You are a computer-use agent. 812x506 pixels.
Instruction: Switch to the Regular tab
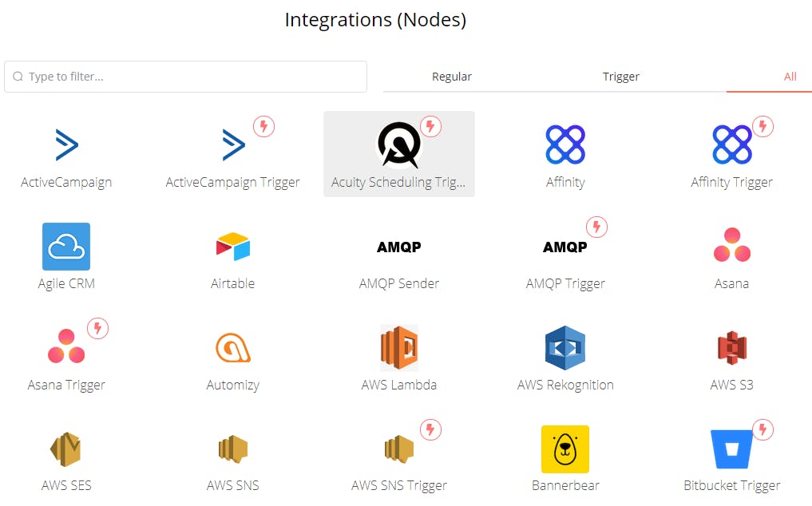pyautogui.click(x=452, y=77)
